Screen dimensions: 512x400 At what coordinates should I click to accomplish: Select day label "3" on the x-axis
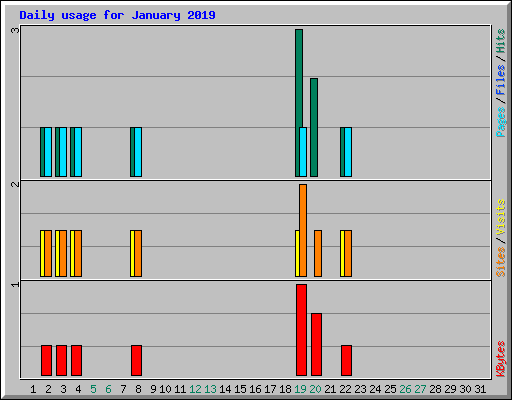[x=63, y=389]
